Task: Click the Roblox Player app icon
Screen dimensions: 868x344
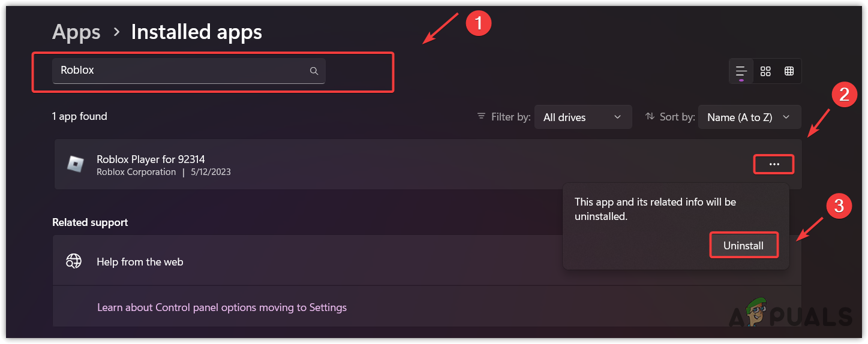Action: tap(76, 164)
